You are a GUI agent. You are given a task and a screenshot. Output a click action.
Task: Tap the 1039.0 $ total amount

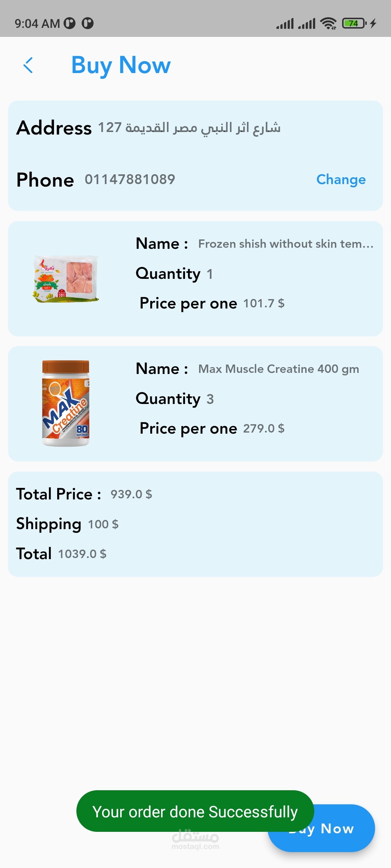[x=82, y=554]
